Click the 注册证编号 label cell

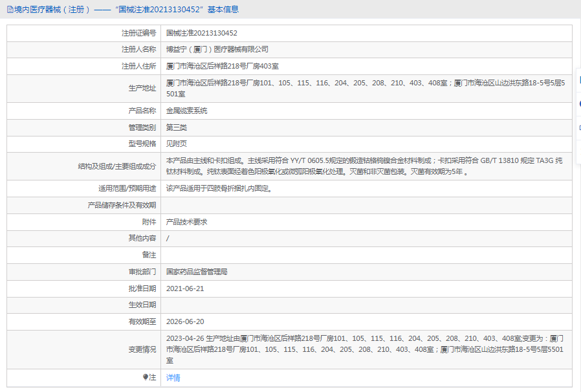(x=139, y=33)
